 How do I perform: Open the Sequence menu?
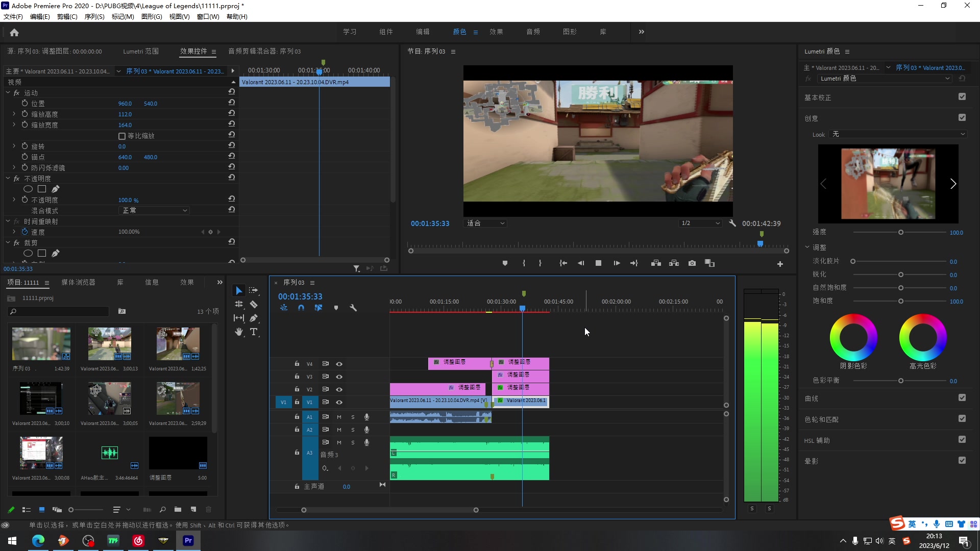pyautogui.click(x=94, y=16)
